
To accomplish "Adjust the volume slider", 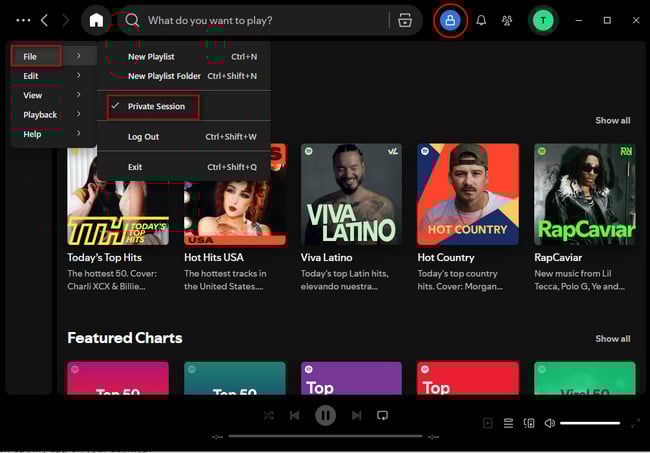I will point(590,423).
